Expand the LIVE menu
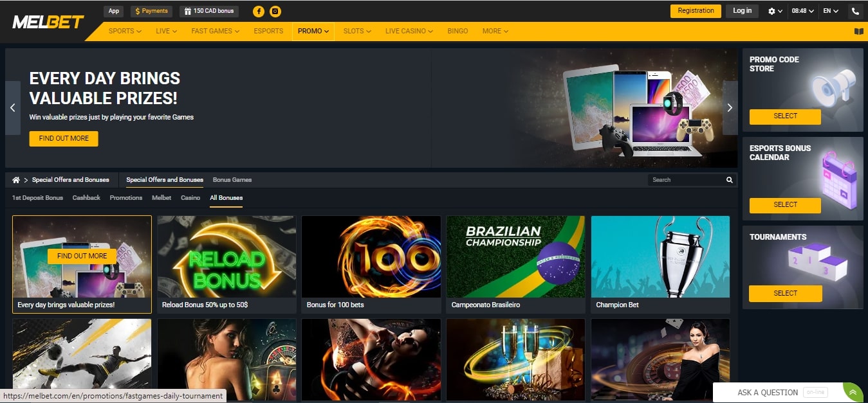This screenshot has width=868, height=403. pos(166,31)
